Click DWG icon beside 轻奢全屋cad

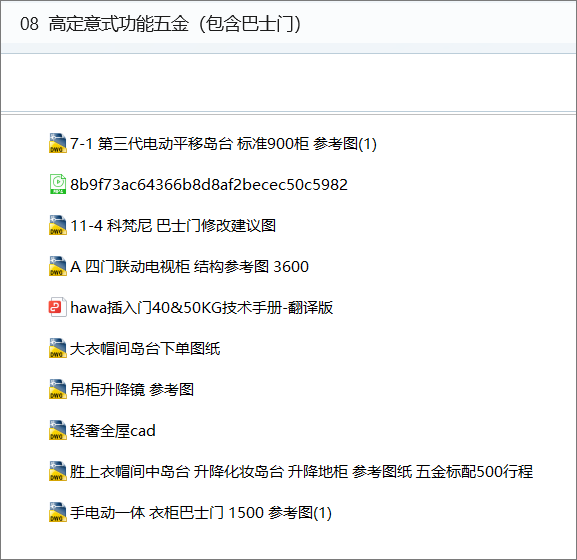click(x=58, y=430)
